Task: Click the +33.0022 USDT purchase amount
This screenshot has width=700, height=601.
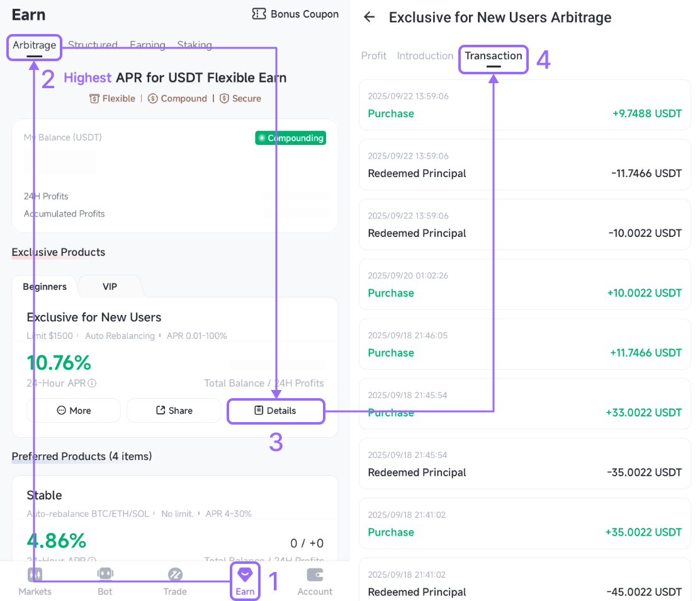Action: pyautogui.click(x=644, y=413)
